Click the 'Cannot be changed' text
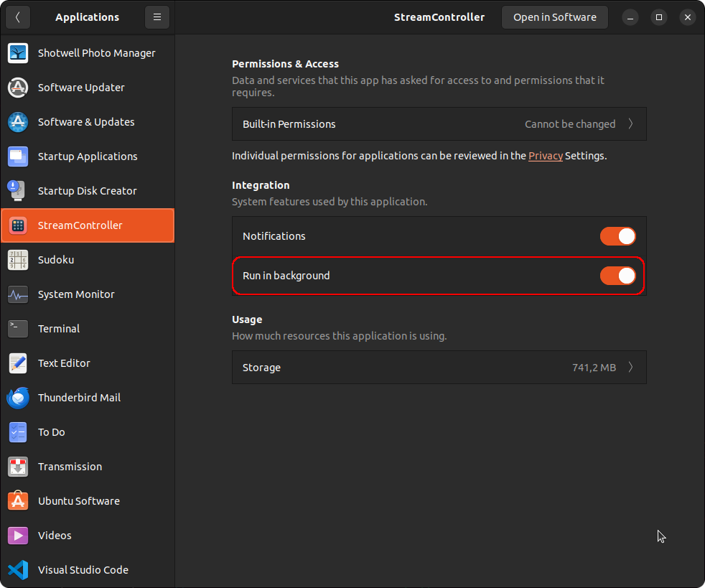 [570, 124]
